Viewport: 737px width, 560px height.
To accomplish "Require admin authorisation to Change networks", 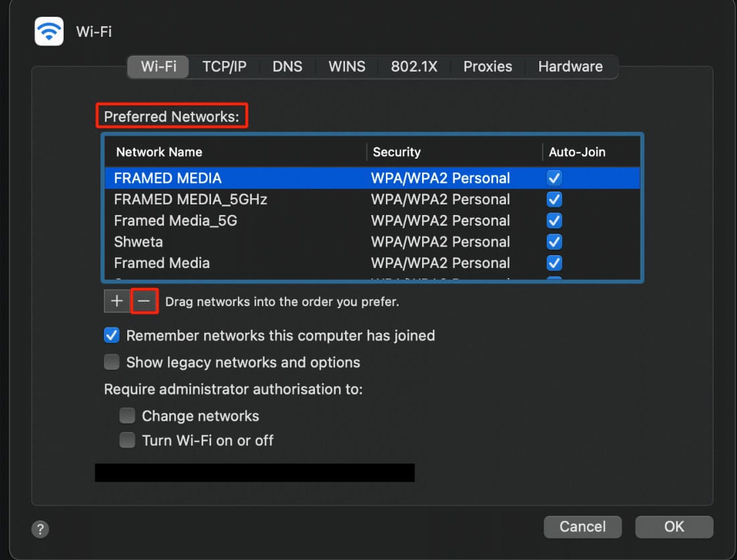I will point(127,416).
